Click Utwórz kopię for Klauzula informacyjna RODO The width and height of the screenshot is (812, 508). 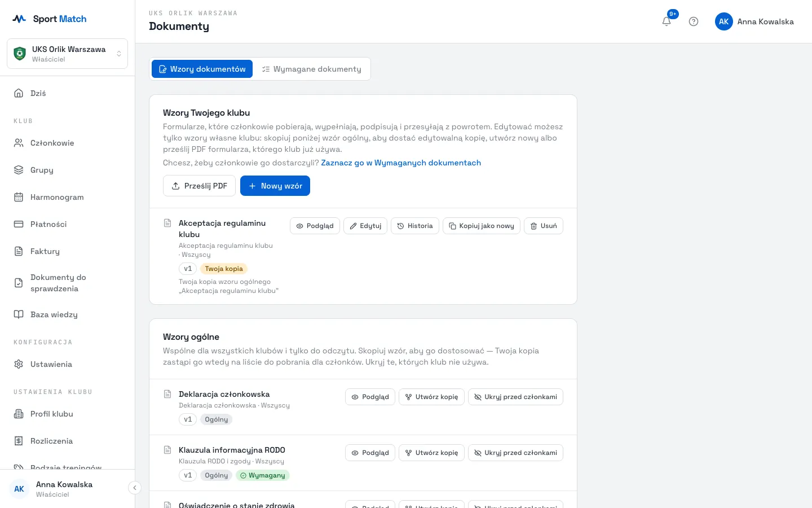432,453
